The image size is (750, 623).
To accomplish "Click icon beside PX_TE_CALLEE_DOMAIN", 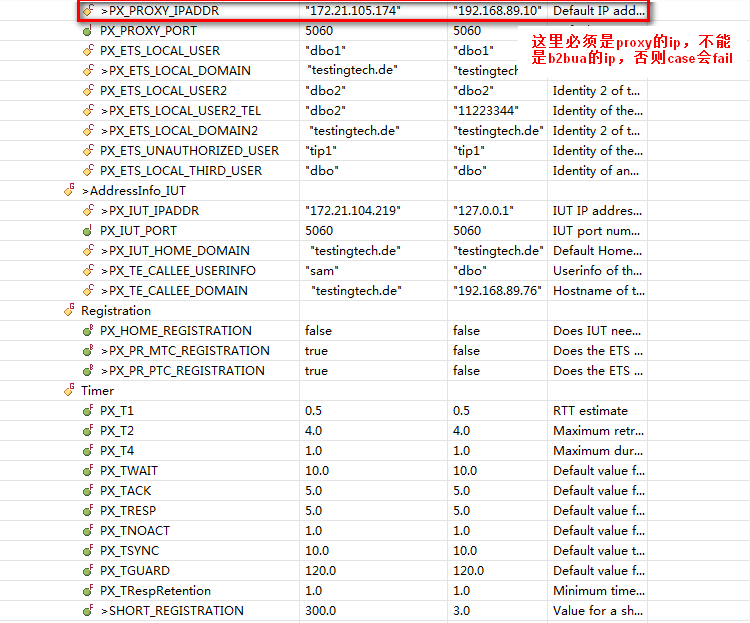I will pyautogui.click(x=88, y=290).
